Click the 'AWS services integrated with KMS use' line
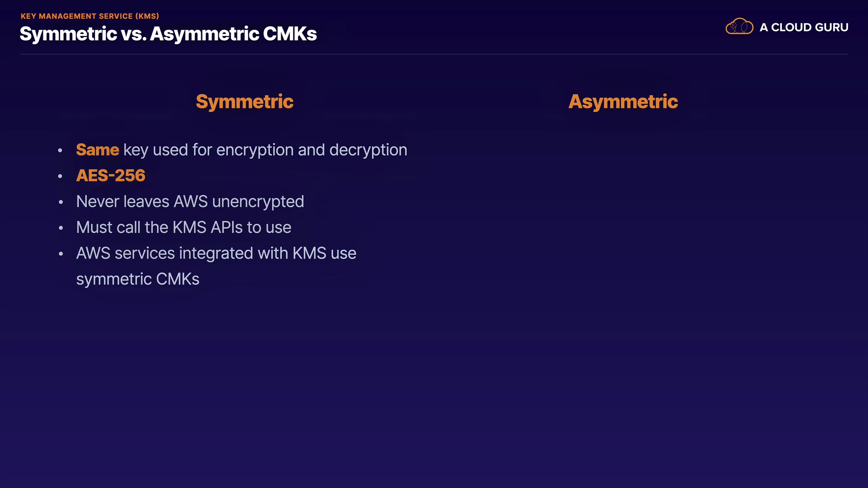 coord(216,253)
